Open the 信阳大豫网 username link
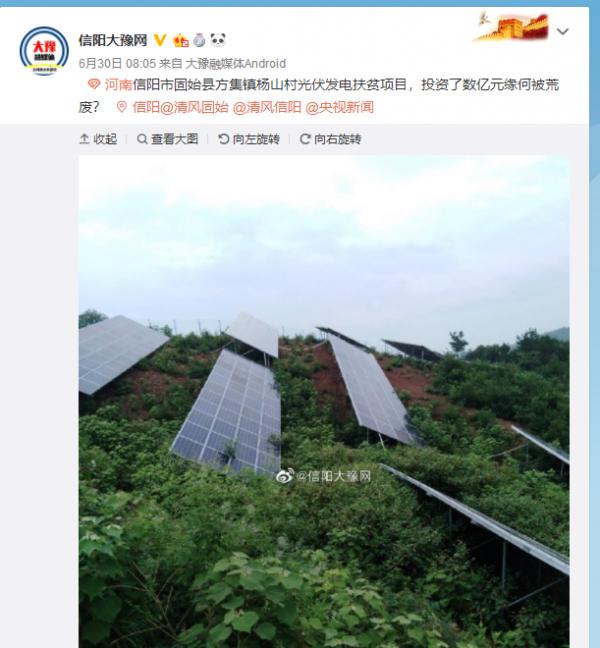This screenshot has width=600, height=648. click(113, 40)
